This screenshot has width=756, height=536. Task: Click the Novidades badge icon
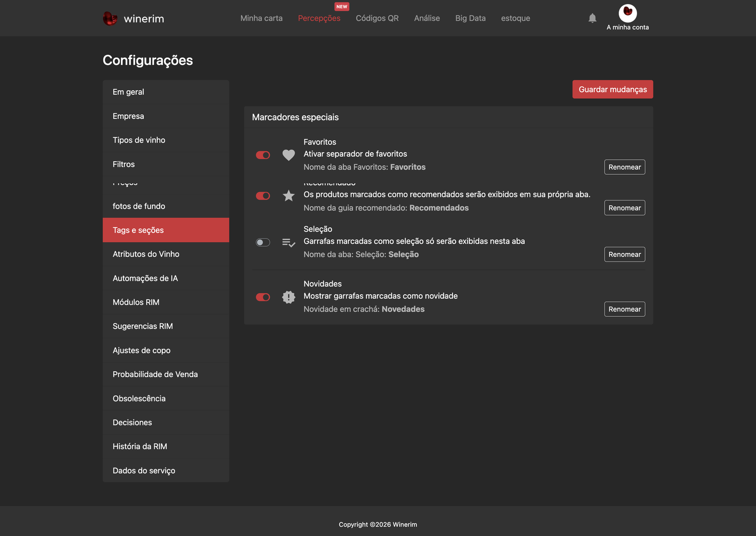click(x=288, y=297)
